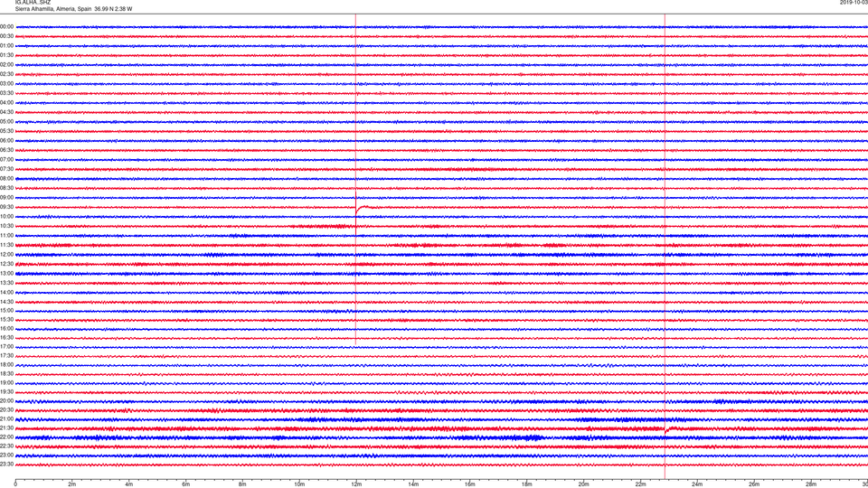Pick the 03:00 trace label
This screenshot has height=488, width=868.
coord(6,84)
